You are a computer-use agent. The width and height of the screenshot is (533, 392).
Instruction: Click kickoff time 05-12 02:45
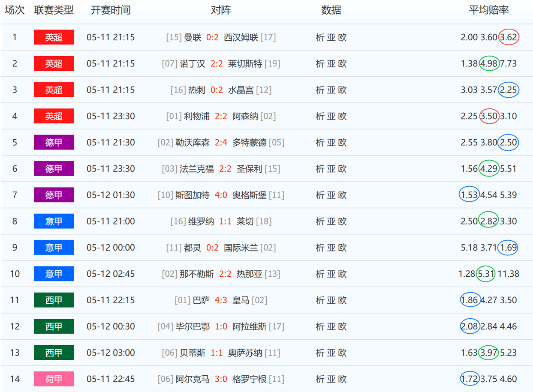pos(111,274)
